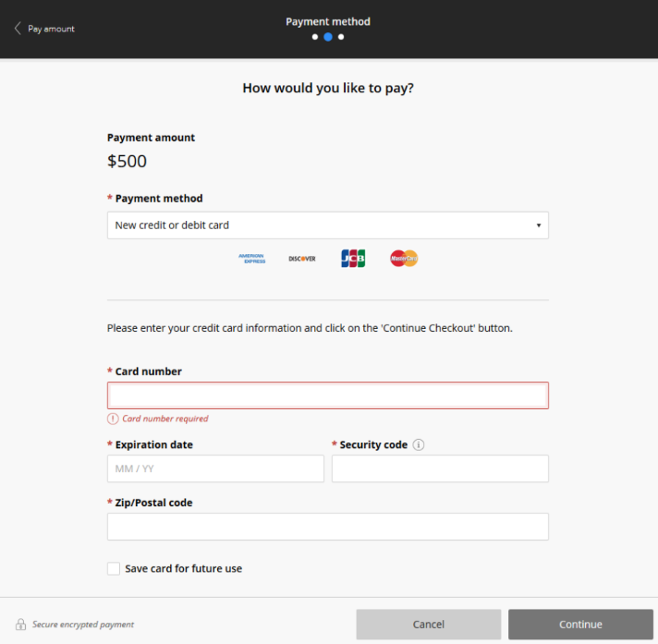This screenshot has height=644, width=658.
Task: Click the Expiration date MM / YY field
Action: point(215,468)
